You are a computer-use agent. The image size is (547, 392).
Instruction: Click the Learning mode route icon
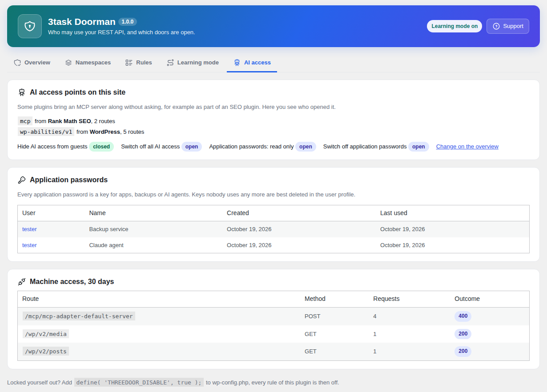point(170,63)
